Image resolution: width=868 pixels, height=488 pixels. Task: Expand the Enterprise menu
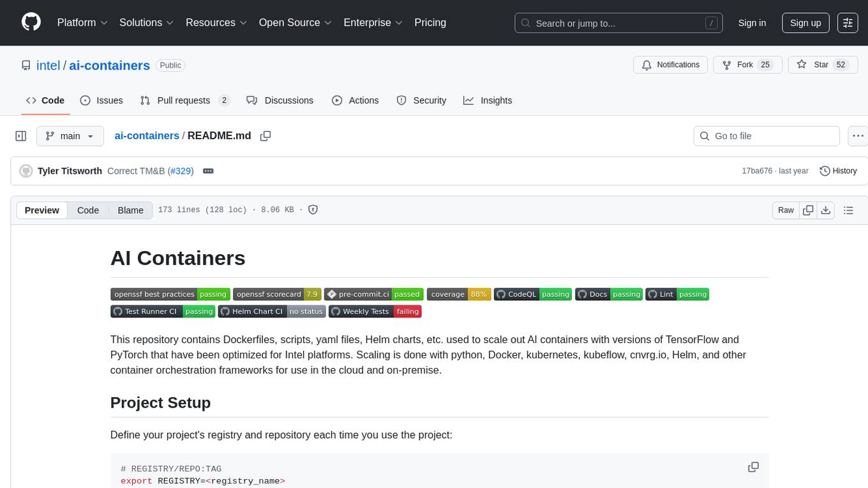[x=373, y=22]
